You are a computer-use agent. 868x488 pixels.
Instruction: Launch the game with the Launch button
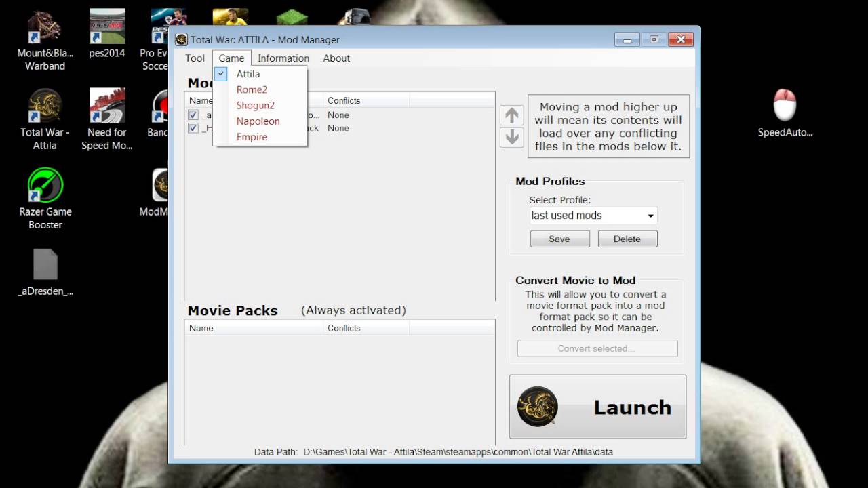point(597,407)
